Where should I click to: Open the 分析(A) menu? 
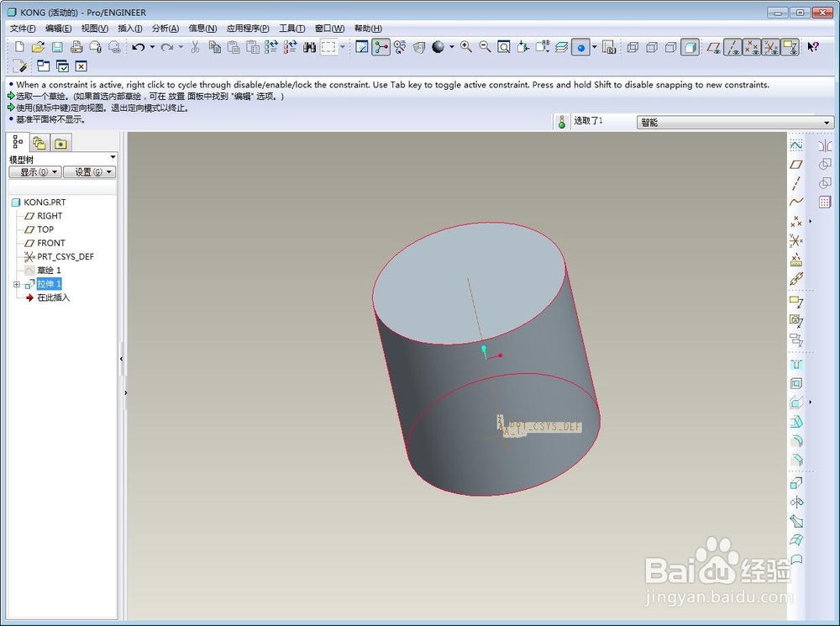point(165,29)
